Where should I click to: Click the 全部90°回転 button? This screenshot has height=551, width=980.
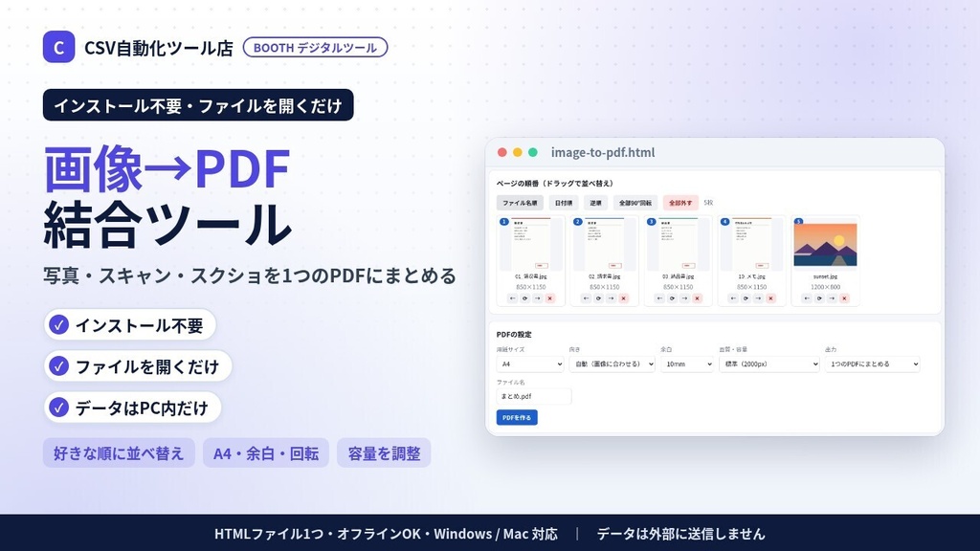point(635,203)
